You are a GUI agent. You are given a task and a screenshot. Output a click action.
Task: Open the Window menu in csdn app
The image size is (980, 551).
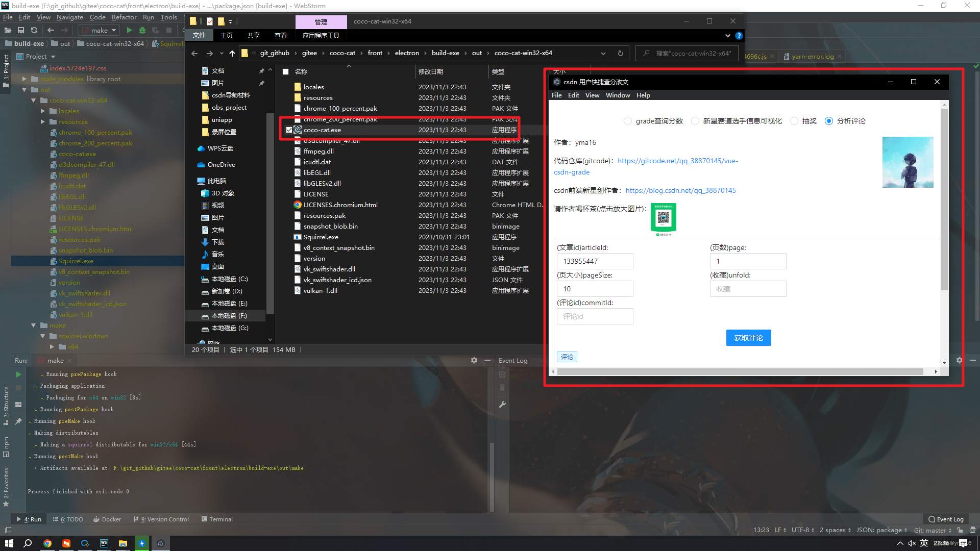[x=617, y=95]
